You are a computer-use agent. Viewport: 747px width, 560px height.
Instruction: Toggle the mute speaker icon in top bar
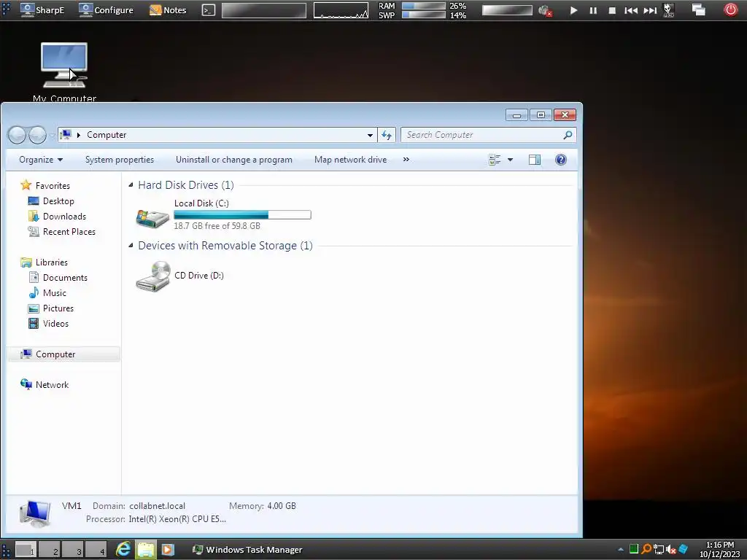(x=545, y=10)
